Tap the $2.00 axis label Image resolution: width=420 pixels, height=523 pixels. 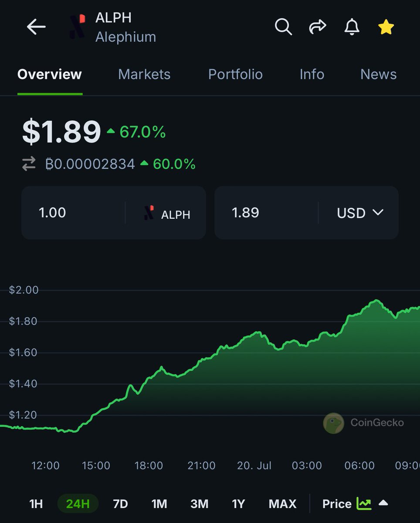[24, 290]
